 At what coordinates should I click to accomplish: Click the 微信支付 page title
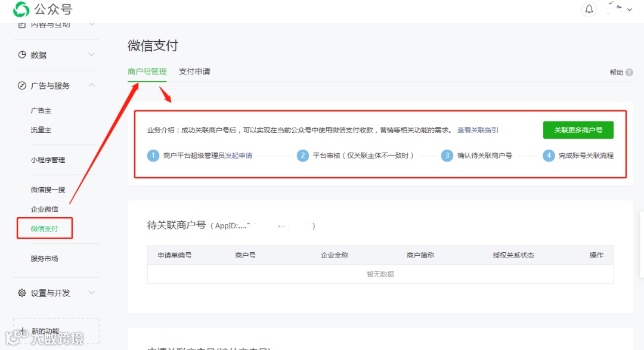(153, 45)
